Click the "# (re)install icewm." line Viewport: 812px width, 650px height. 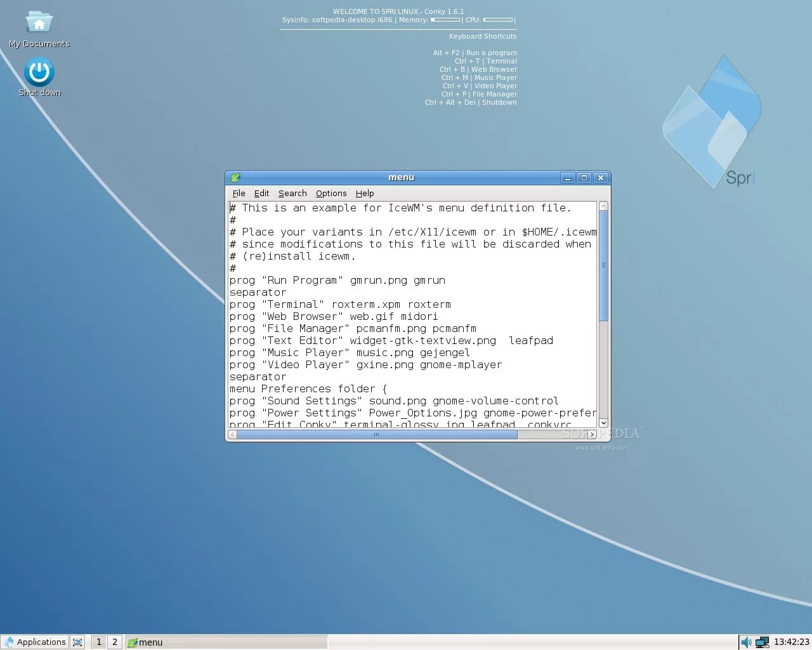[x=293, y=256]
